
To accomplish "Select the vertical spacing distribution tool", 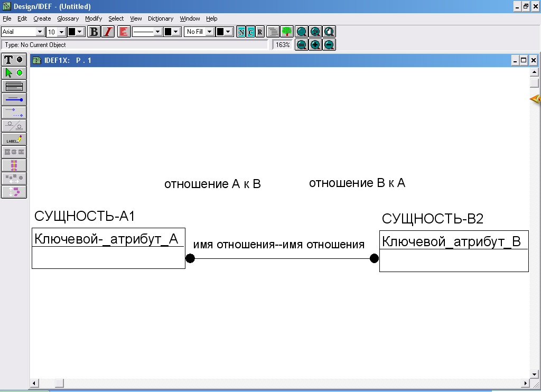I will [14, 192].
